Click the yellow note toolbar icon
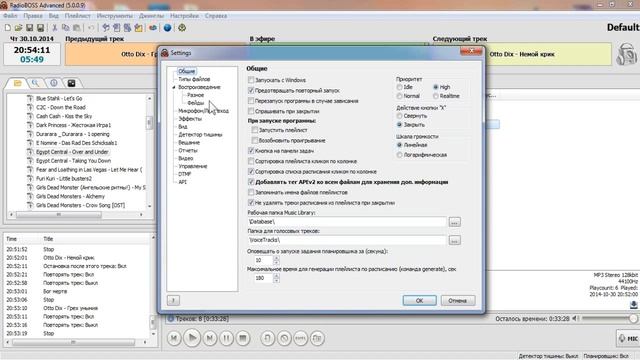Screen dimensions: 640x360 [x=139, y=28]
